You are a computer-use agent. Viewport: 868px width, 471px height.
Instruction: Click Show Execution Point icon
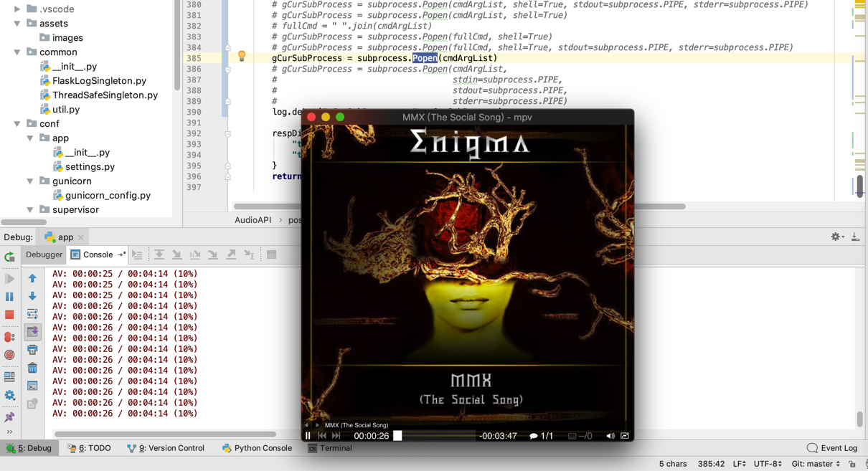pos(138,254)
